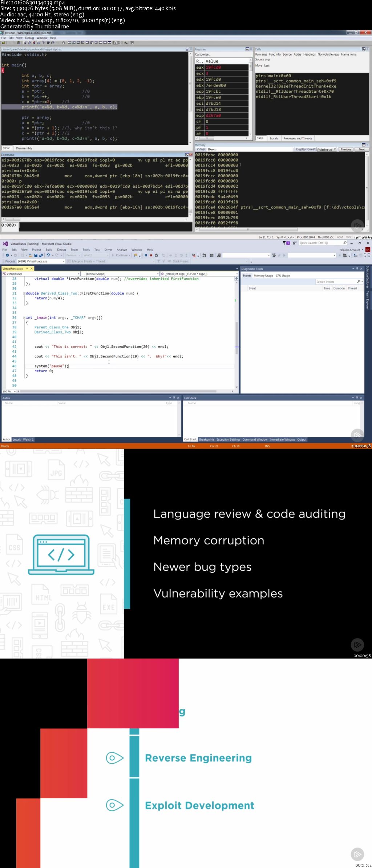Click Save icon in Visual Studio toolbar

point(36,255)
